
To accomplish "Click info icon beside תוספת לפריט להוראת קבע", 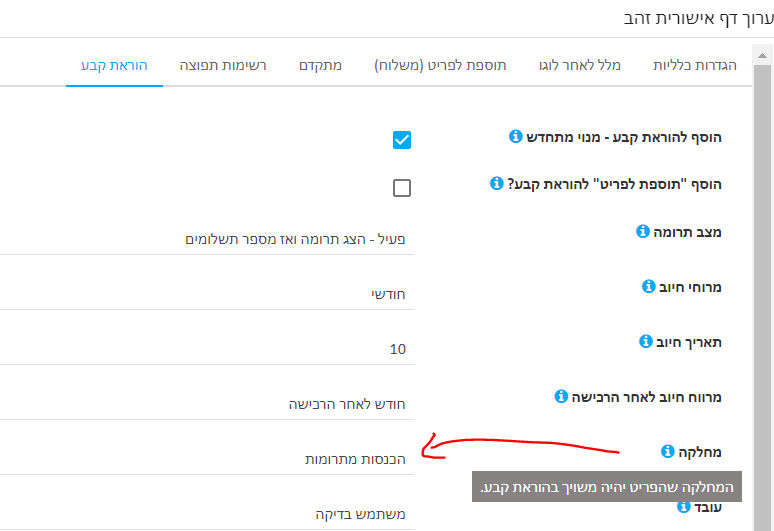I will click(497, 183).
